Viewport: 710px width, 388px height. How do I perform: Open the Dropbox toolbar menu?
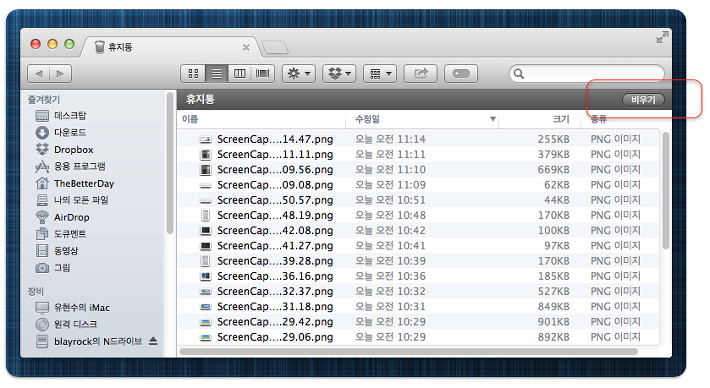click(x=339, y=73)
